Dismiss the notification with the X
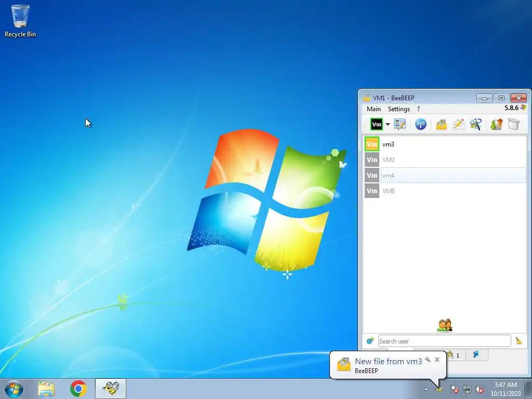The width and height of the screenshot is (532, 399). [437, 360]
